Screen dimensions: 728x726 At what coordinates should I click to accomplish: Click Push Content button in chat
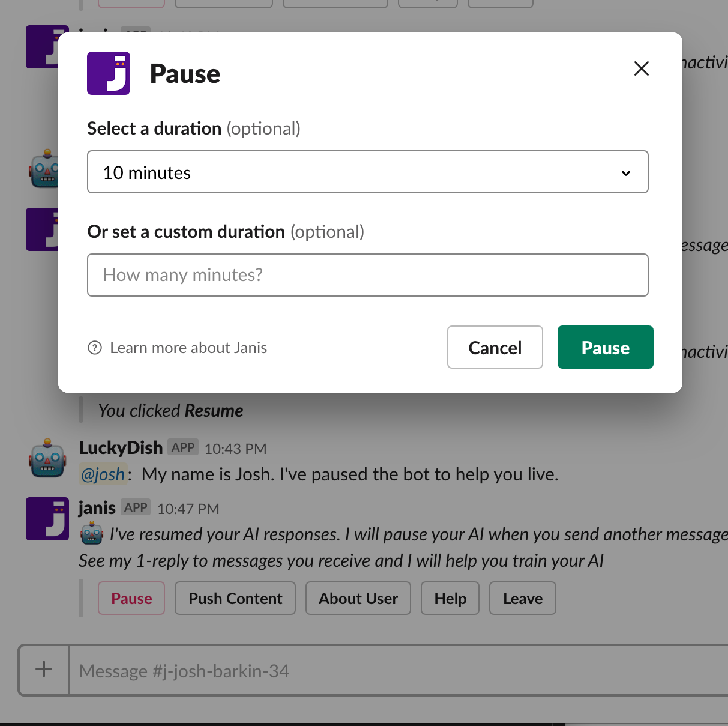pos(235,598)
